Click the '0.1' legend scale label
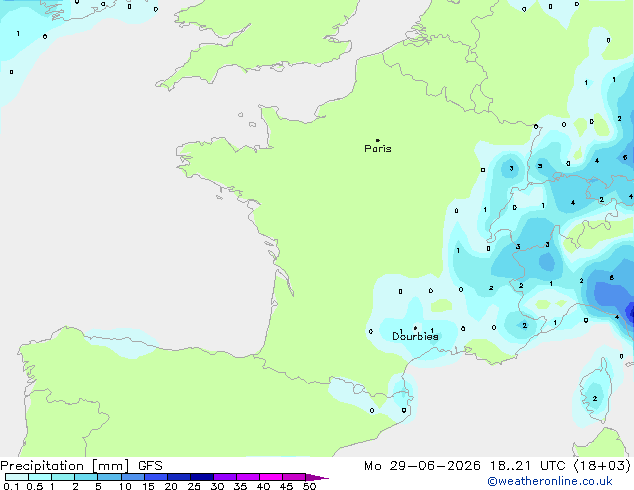Viewport: 634px width, 490px height. coord(11,486)
